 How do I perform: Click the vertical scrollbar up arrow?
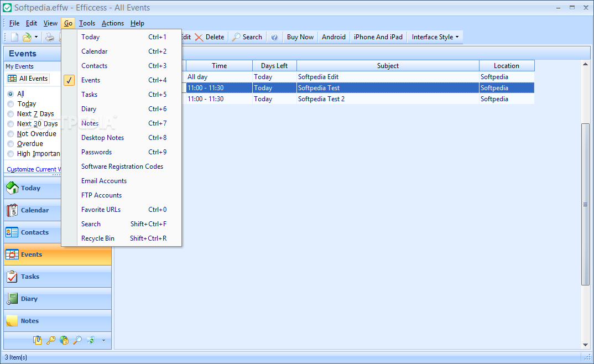click(586, 64)
